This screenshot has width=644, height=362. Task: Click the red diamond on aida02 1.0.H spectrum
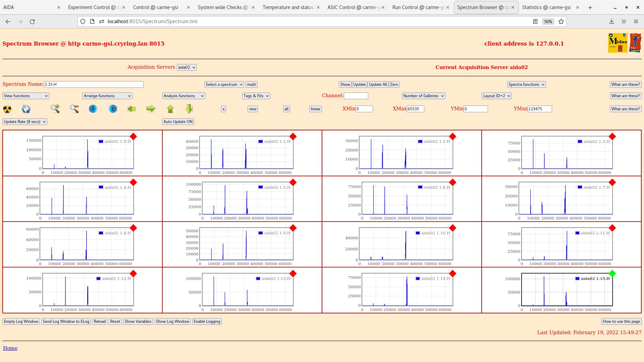pyautogui.click(x=133, y=136)
